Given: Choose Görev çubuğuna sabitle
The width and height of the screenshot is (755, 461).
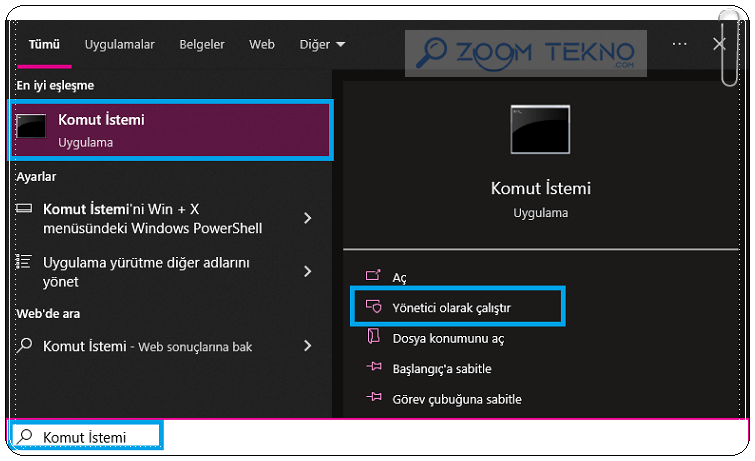Looking at the screenshot, I should [x=457, y=399].
